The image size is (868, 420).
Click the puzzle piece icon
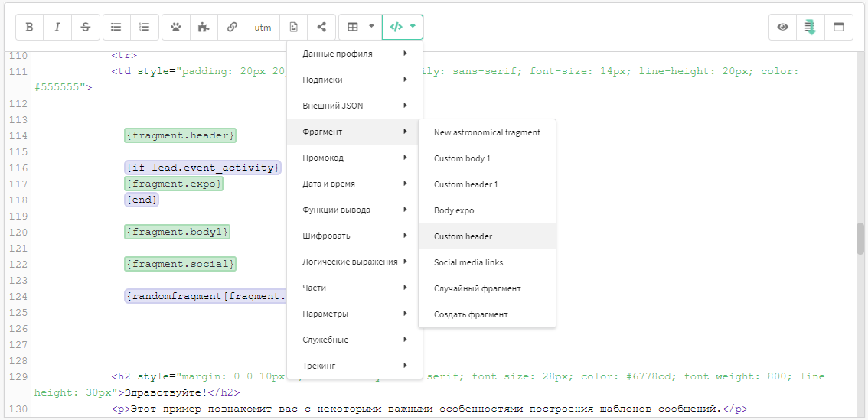tap(204, 27)
